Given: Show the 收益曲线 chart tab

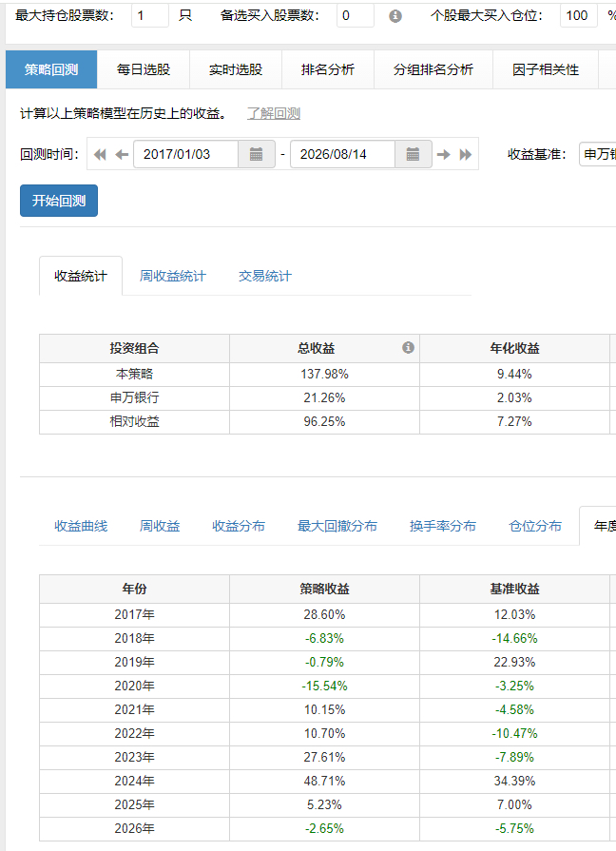Looking at the screenshot, I should (81, 526).
